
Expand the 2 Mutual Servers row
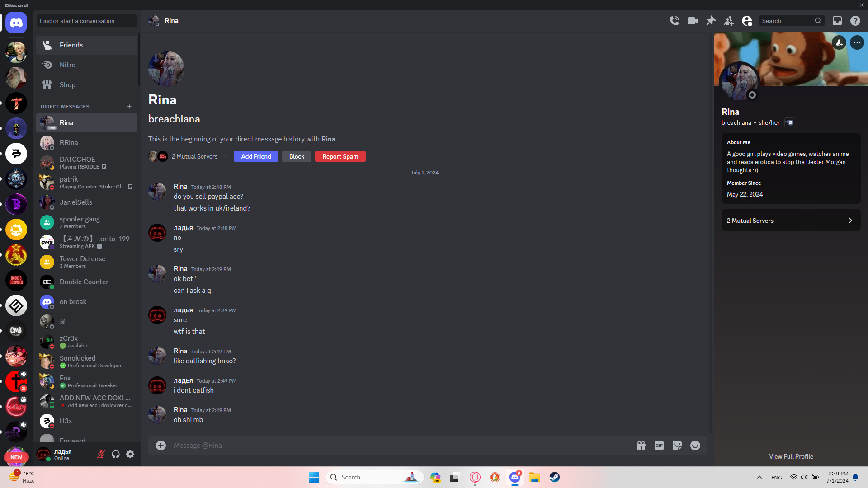[791, 221]
